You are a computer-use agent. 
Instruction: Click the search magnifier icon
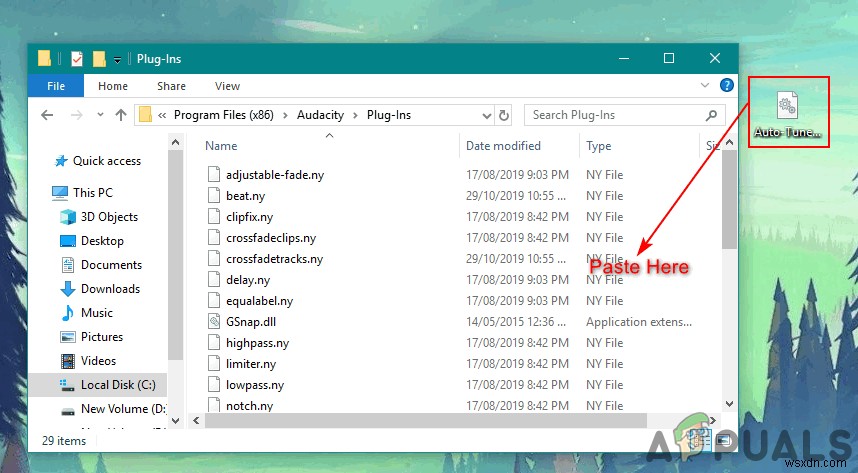(711, 115)
